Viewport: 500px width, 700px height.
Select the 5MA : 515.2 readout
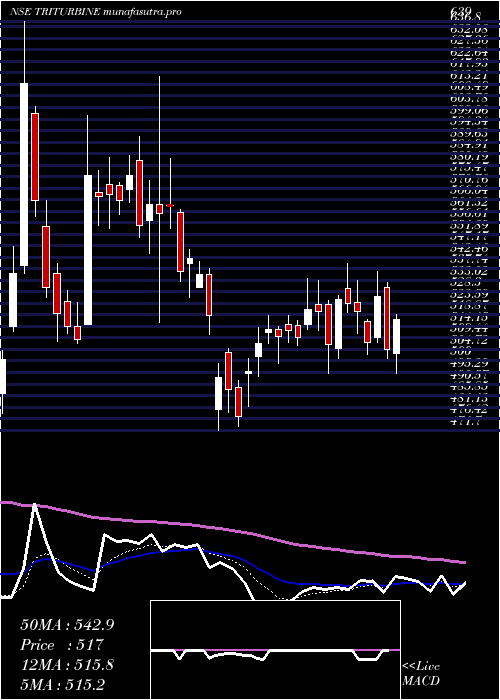coord(62,684)
